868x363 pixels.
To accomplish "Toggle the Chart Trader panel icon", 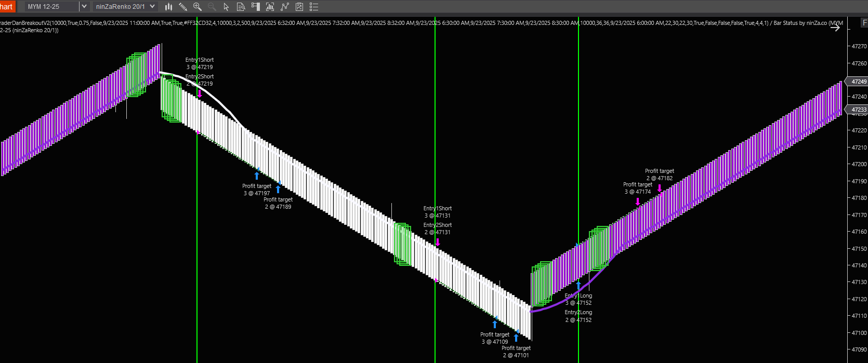I will pyautogui.click(x=255, y=7).
